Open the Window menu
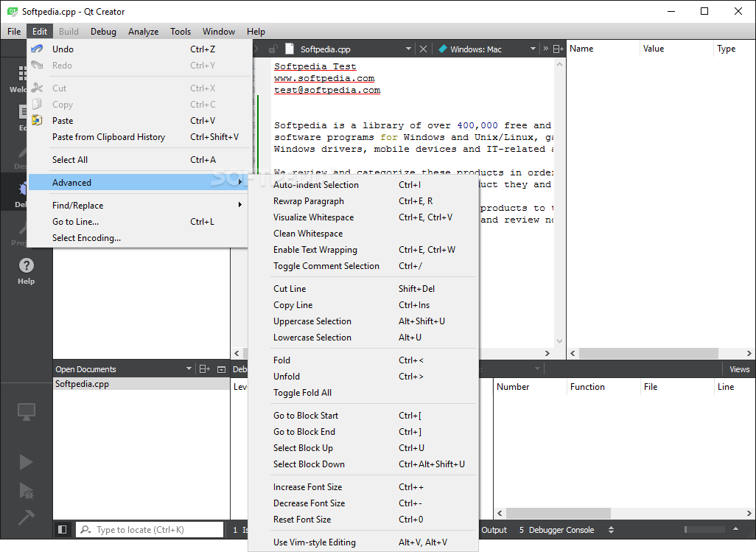The height and width of the screenshot is (552, 756). pos(218,32)
